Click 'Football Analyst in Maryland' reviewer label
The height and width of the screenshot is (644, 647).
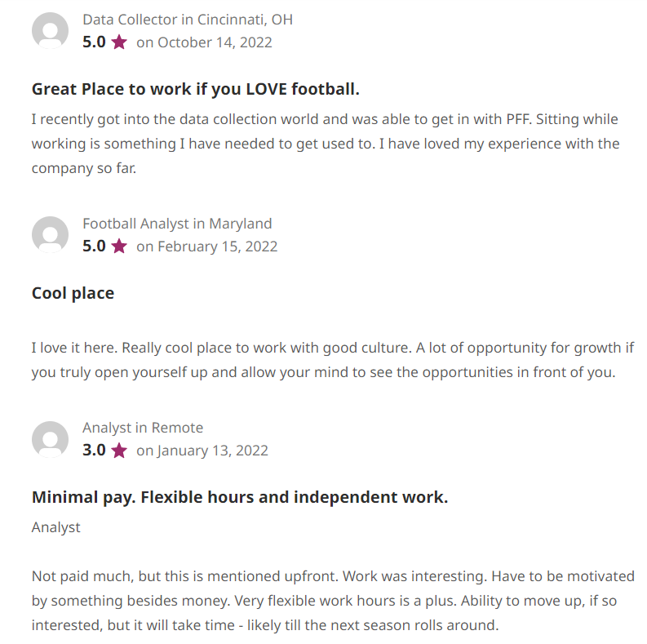(177, 224)
